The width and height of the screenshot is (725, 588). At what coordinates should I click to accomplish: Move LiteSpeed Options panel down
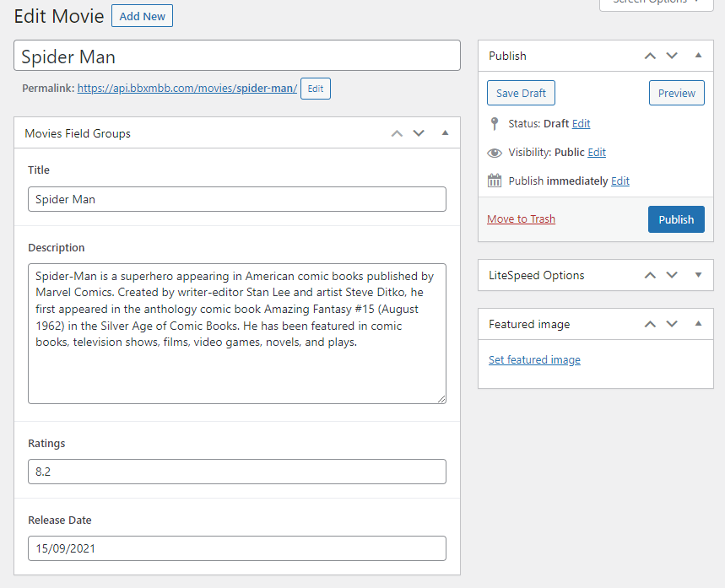point(672,276)
